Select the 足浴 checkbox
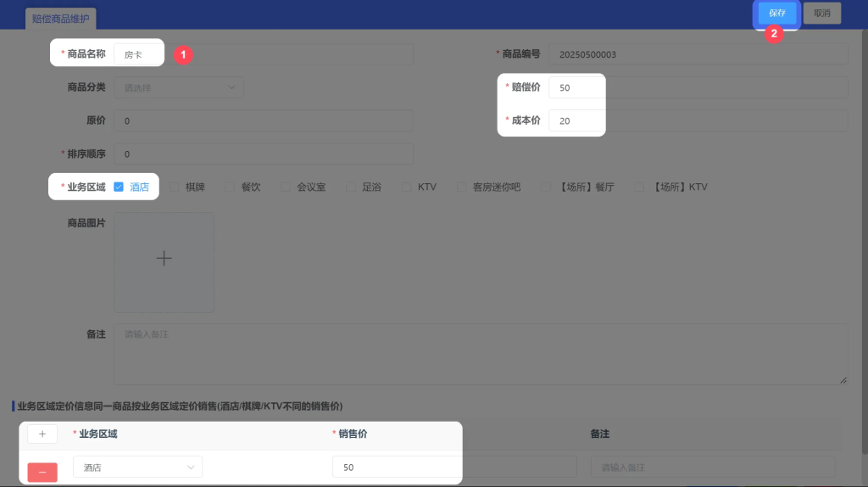The height and width of the screenshot is (487, 868). coord(351,187)
